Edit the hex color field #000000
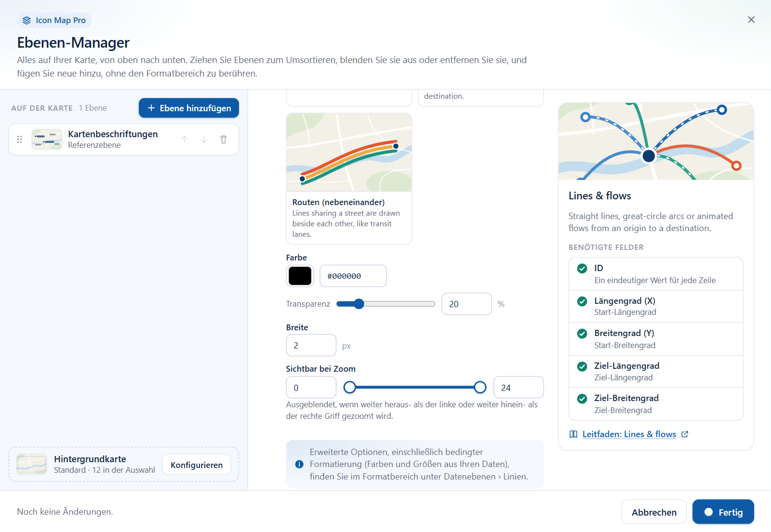 coord(353,276)
